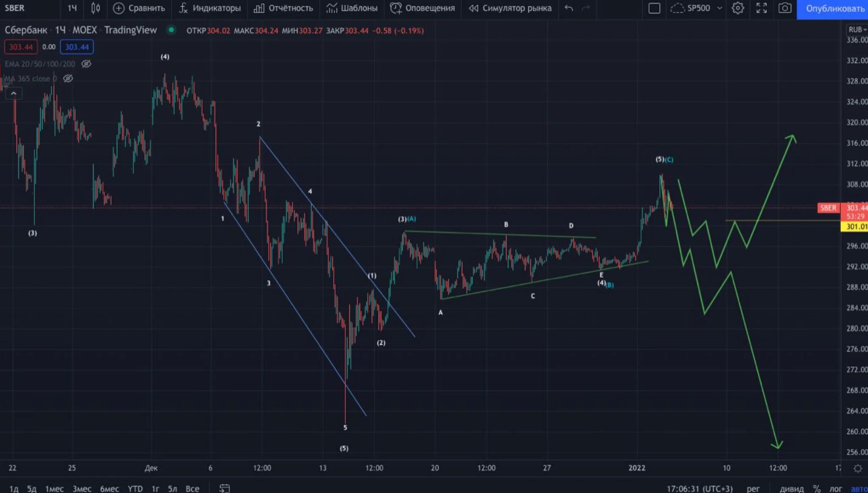The height and width of the screenshot is (493, 868).
Task: Click the 0.00 spread value
Action: point(49,47)
